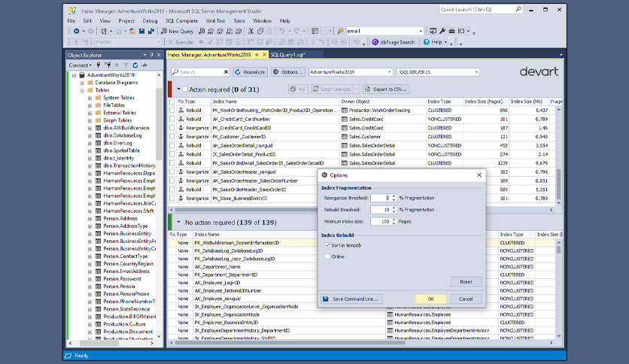The width and height of the screenshot is (629, 364).
Task: Toggle the Sort in tempdb checkbox
Action: 327,245
